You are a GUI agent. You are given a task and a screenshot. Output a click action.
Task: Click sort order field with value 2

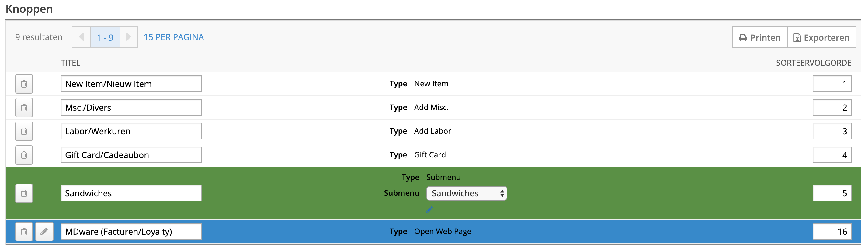point(832,107)
